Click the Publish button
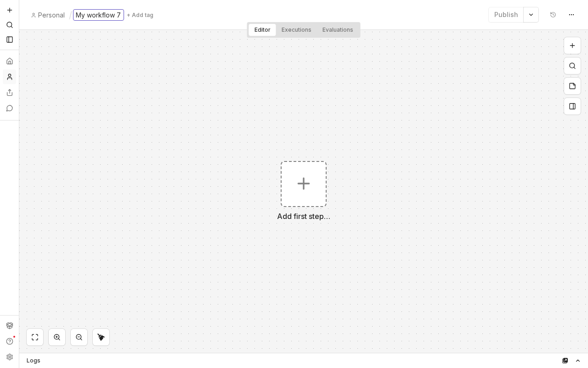This screenshot has height=368, width=588. pos(506,15)
